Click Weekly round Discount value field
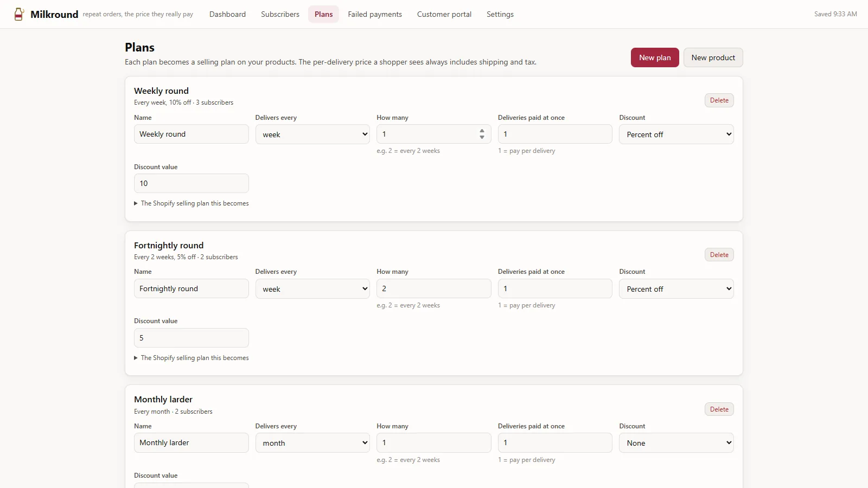This screenshot has width=868, height=488. coord(192,183)
